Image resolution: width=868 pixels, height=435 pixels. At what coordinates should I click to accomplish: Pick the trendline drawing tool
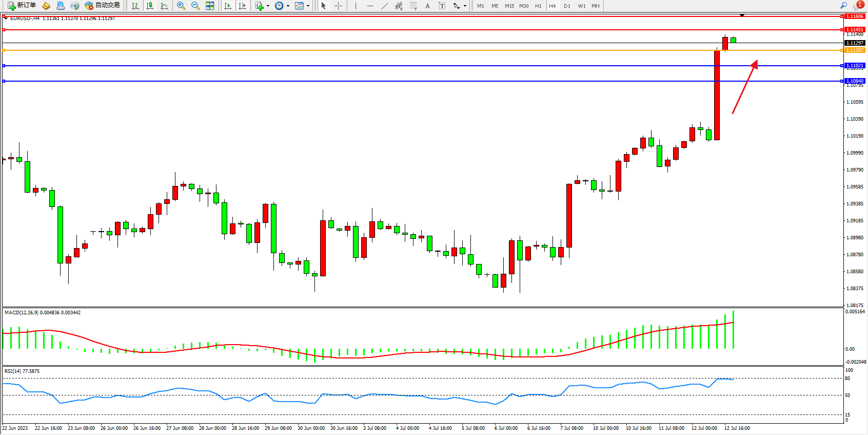coord(384,6)
